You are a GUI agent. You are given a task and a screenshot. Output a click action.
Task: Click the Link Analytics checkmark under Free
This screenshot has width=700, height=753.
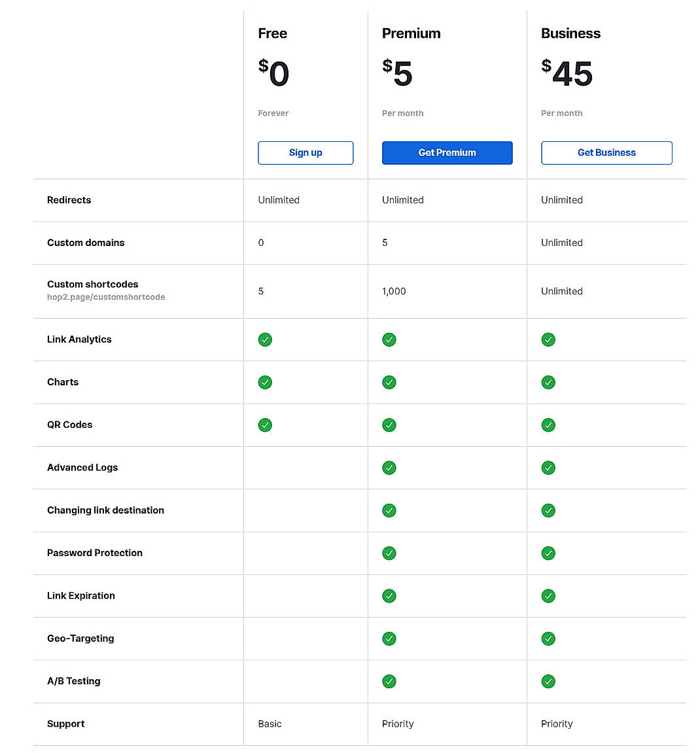pyautogui.click(x=265, y=340)
